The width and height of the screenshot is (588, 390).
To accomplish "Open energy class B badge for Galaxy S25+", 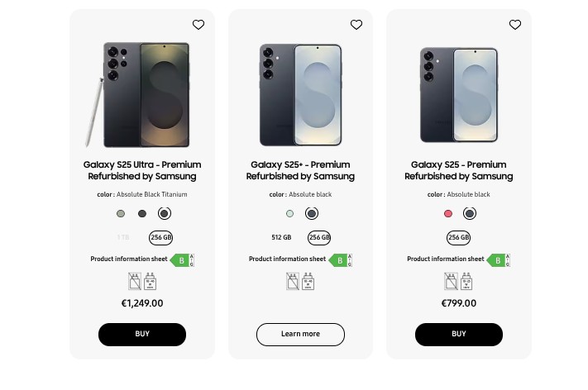I will click(341, 259).
